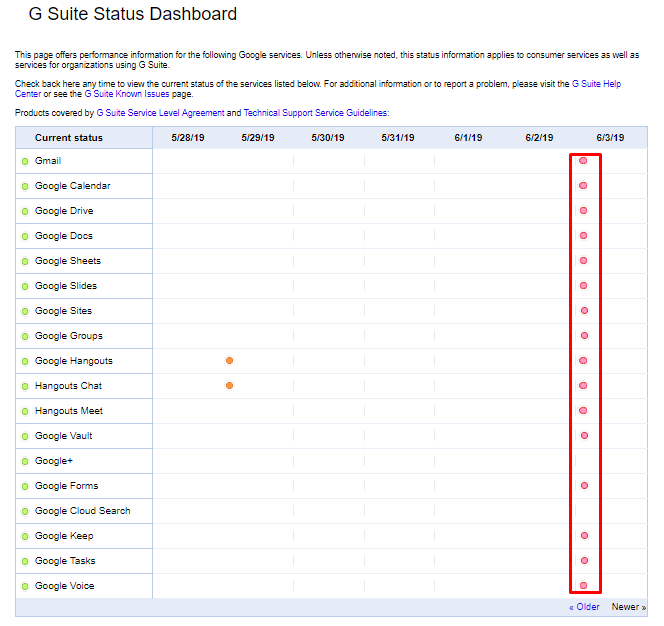Open the red outage dot in Google Tasks row
Screen dimensions: 664x626
(584, 560)
